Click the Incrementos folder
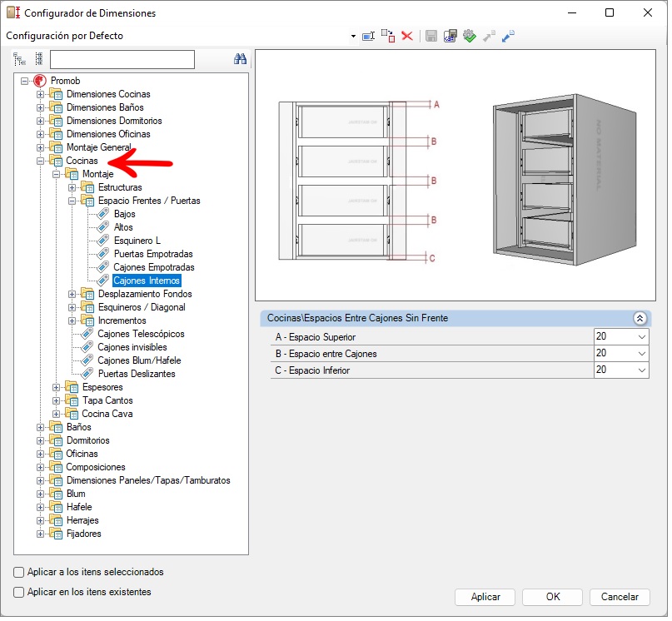The height and width of the screenshot is (621, 672). 122,320
